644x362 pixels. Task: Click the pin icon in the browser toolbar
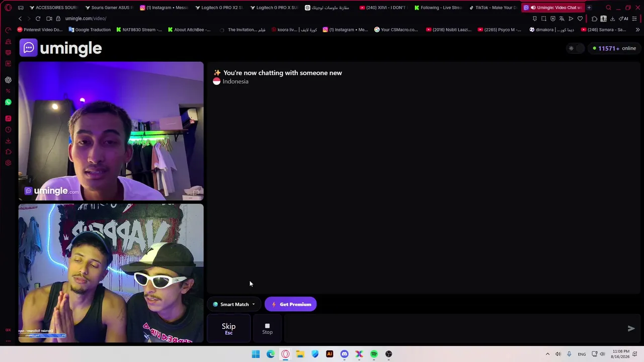click(535, 19)
